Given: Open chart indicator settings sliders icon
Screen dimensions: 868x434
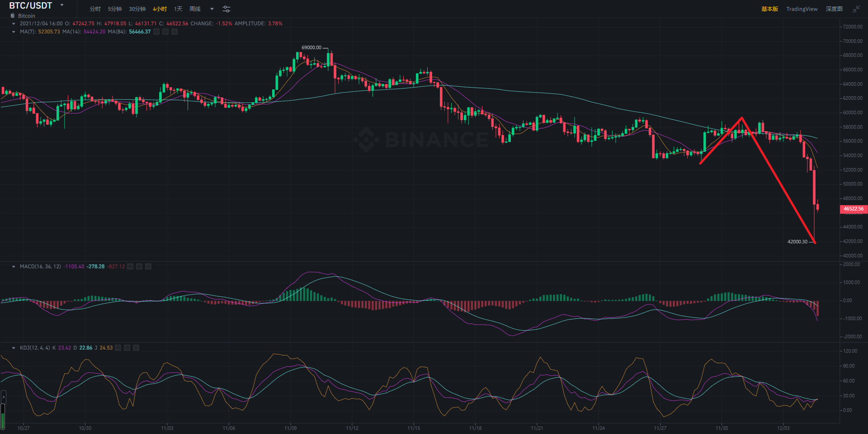Looking at the screenshot, I should pos(226,9).
